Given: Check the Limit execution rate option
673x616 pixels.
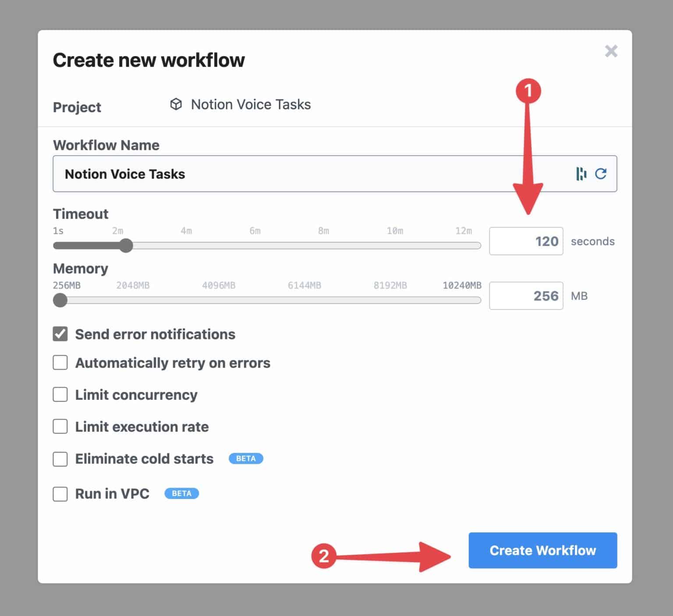Looking at the screenshot, I should pos(60,427).
